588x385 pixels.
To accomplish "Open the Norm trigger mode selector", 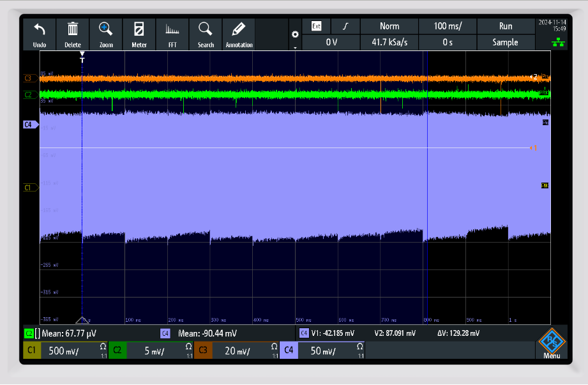I will tap(389, 26).
